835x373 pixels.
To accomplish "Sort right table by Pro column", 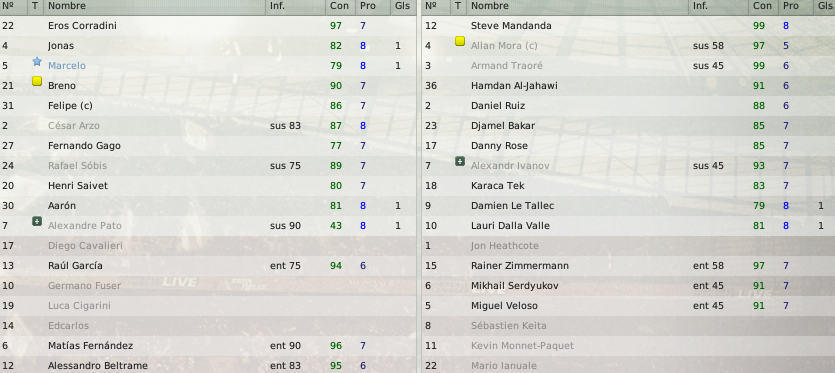I will click(791, 6).
